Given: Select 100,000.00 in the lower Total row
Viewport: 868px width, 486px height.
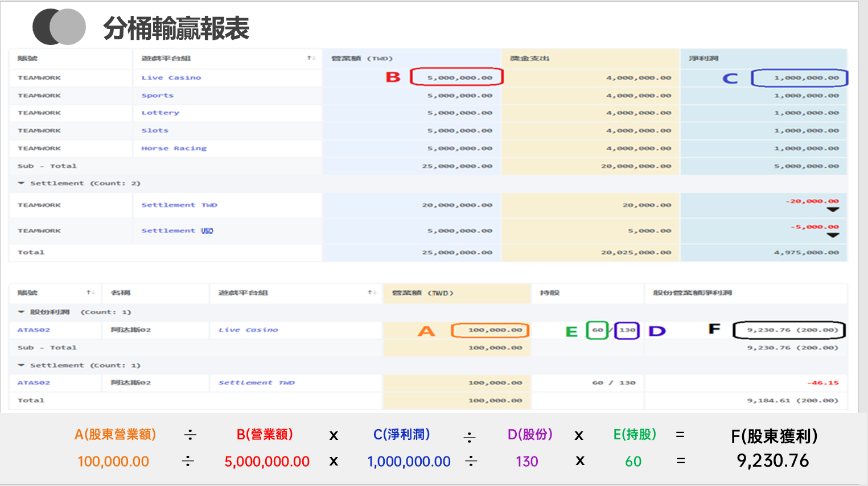Looking at the screenshot, I should [495, 400].
